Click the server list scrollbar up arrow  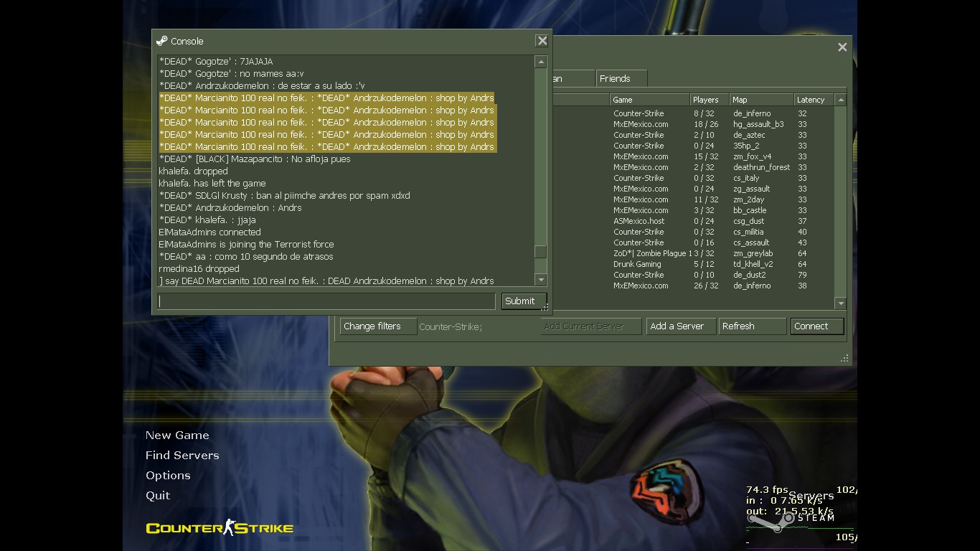point(841,100)
